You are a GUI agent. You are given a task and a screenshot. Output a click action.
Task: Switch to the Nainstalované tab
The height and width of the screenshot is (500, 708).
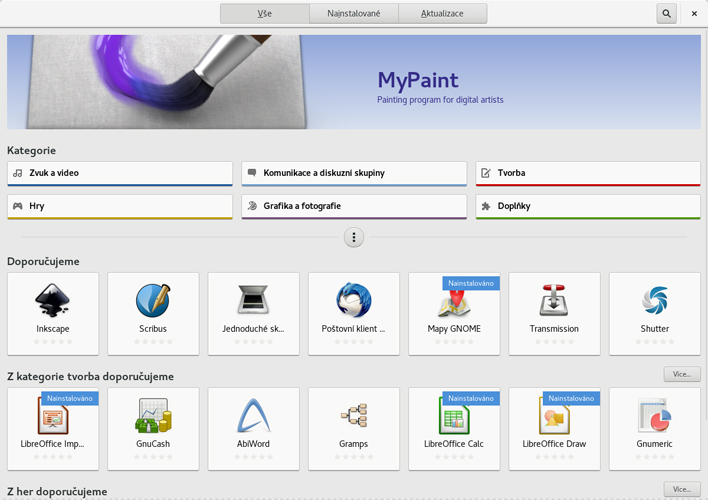click(x=354, y=14)
